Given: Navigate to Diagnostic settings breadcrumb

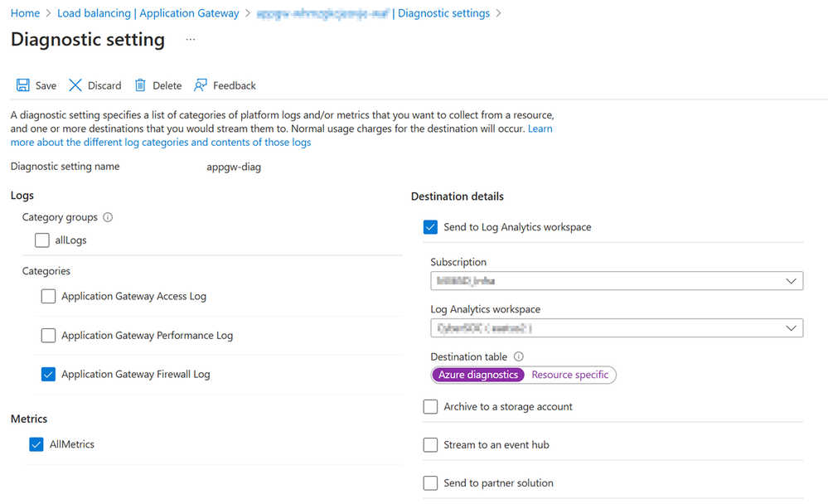Looking at the screenshot, I should coord(443,13).
